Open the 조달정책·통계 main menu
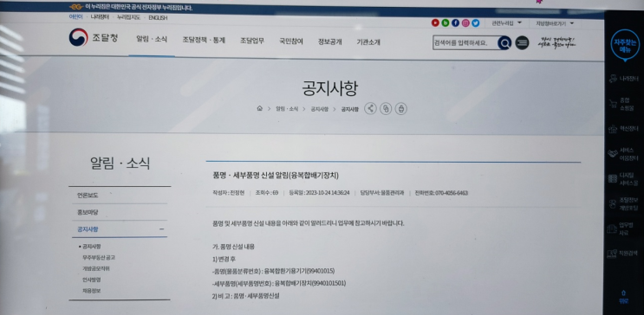 204,40
